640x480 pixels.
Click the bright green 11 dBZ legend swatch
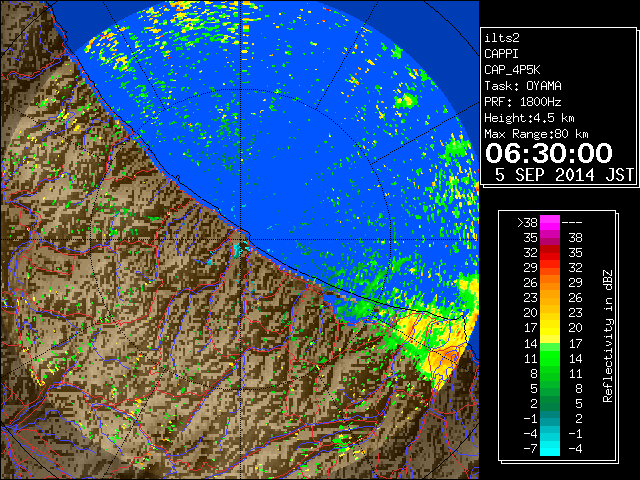(550, 358)
